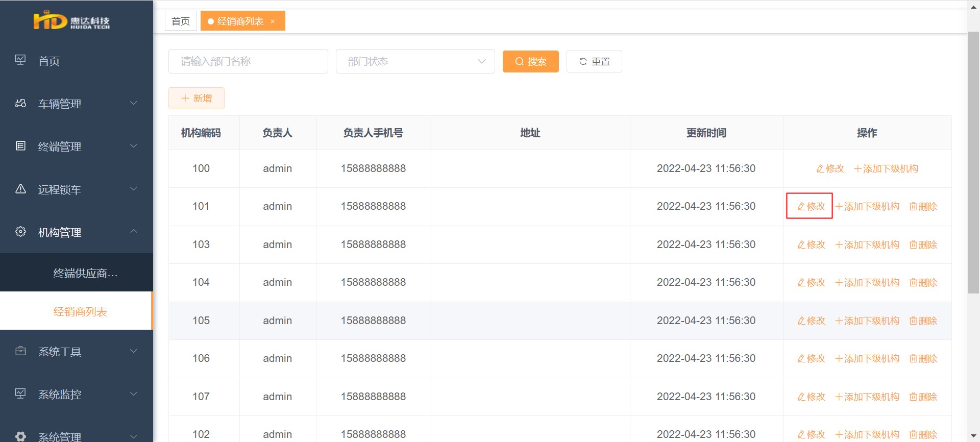980x442 pixels.
Task: Click the scrollbar down arrow
Action: tap(973, 436)
